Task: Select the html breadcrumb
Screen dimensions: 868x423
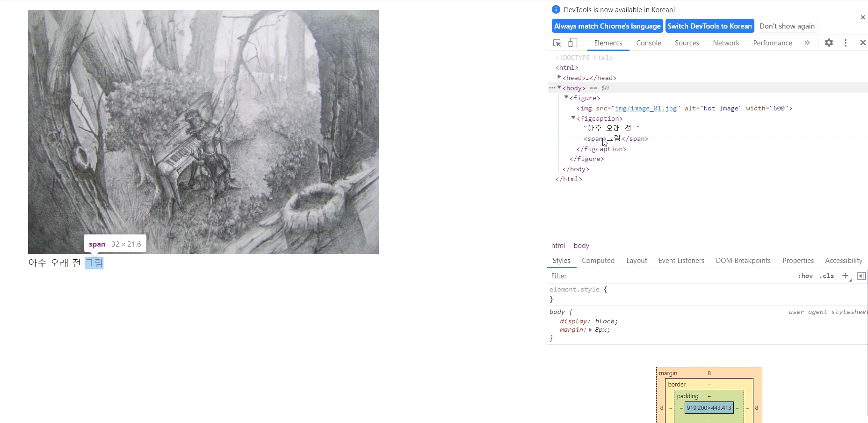Action: click(x=558, y=246)
